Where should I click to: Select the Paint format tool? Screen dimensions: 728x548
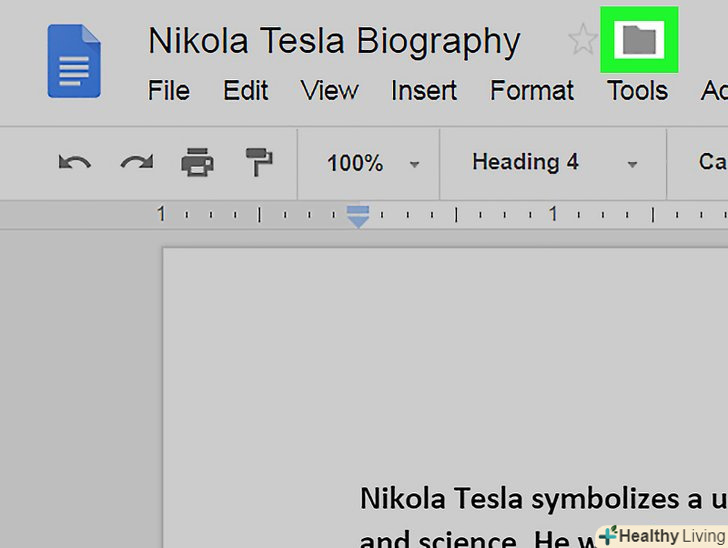click(259, 162)
